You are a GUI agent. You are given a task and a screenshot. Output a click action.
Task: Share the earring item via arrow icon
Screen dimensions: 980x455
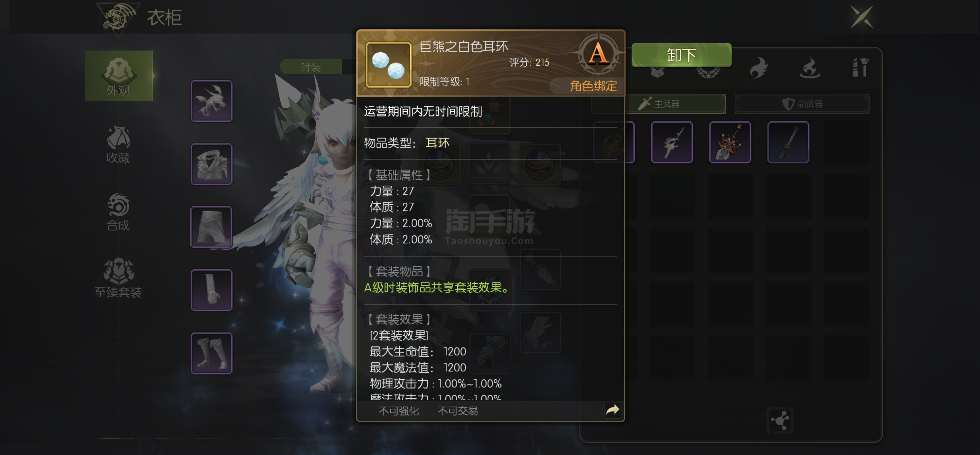pos(612,410)
